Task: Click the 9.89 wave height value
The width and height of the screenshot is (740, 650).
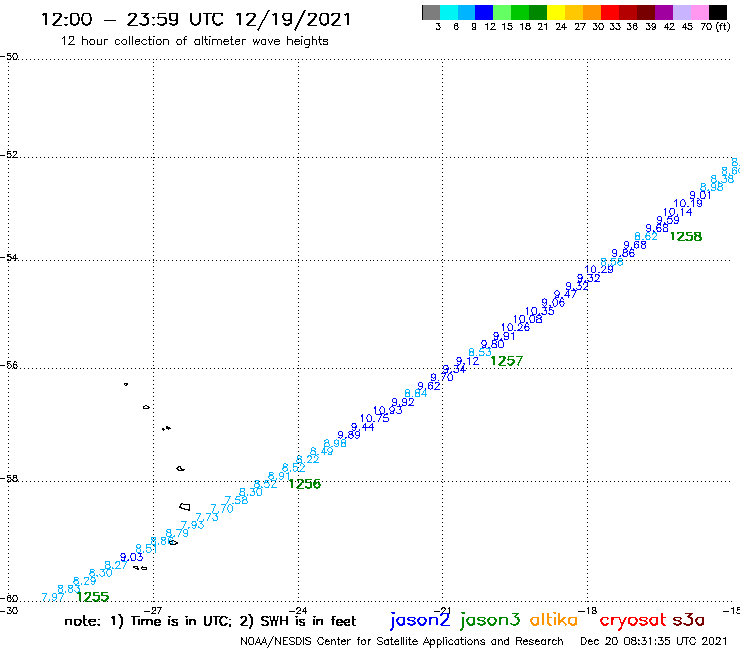Action: [x=349, y=435]
